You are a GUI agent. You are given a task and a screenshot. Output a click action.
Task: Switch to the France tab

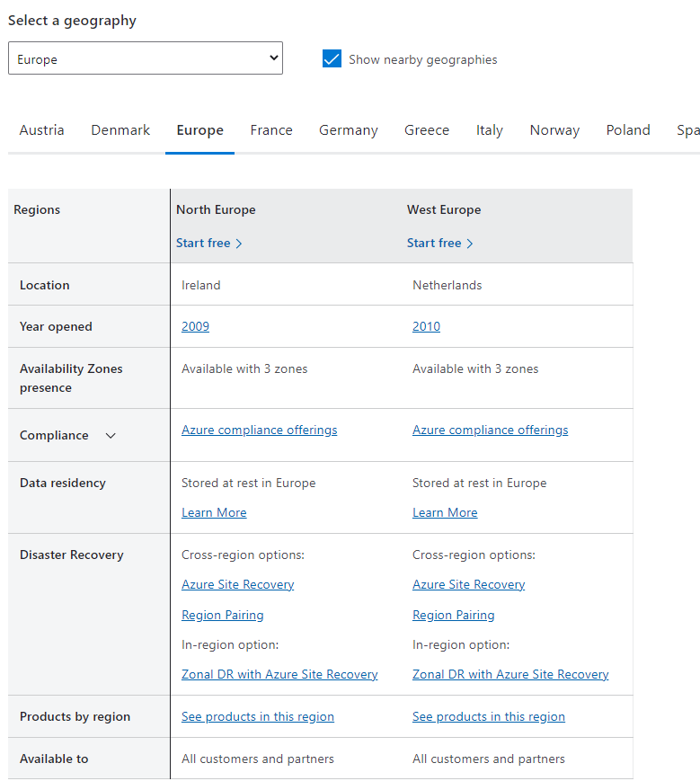(x=271, y=130)
